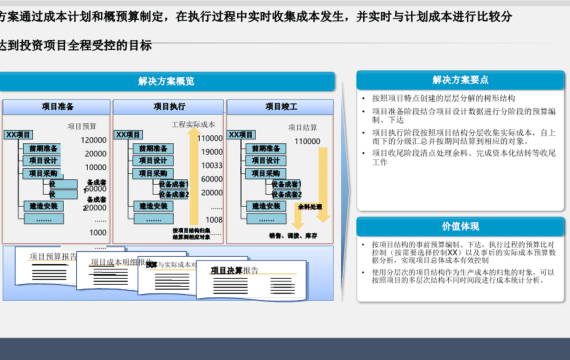Open the 项目决算报告 document thumbnail

[252, 280]
